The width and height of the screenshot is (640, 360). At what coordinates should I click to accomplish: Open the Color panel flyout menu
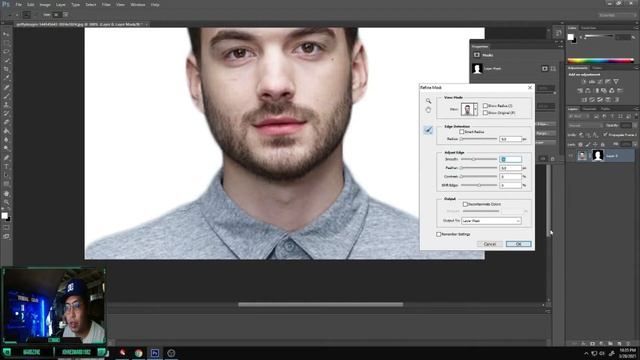point(636,28)
